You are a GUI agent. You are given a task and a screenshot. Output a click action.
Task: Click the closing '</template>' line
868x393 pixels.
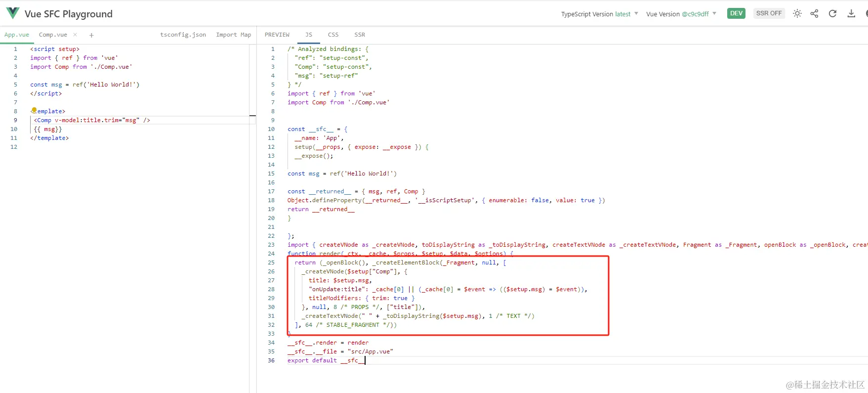tap(49, 138)
